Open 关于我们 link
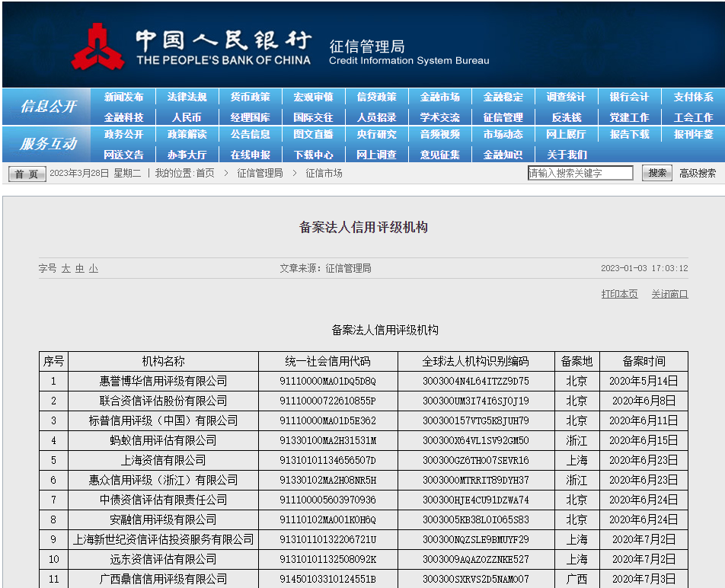Screen dimensions: 725x588 tap(567, 155)
